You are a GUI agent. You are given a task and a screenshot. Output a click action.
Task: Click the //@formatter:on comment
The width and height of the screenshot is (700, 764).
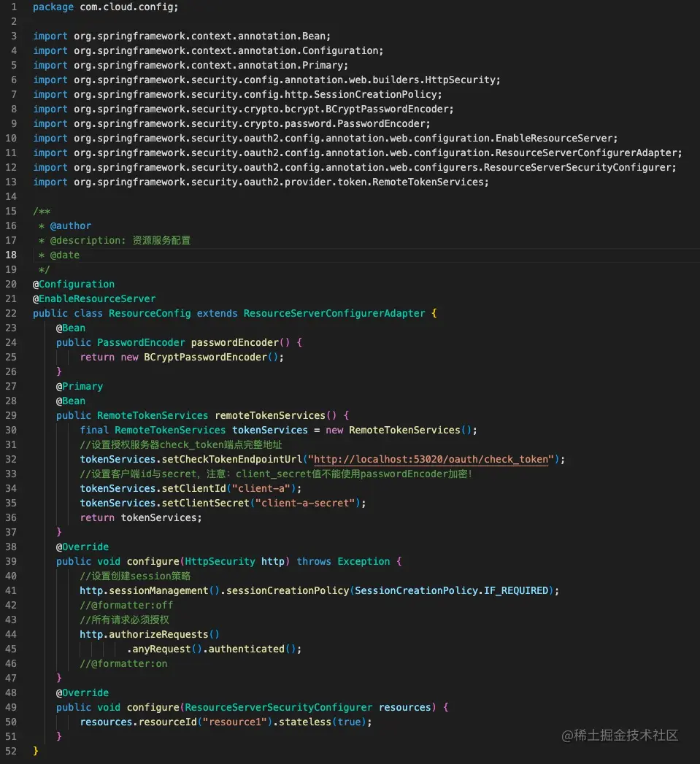pos(123,664)
